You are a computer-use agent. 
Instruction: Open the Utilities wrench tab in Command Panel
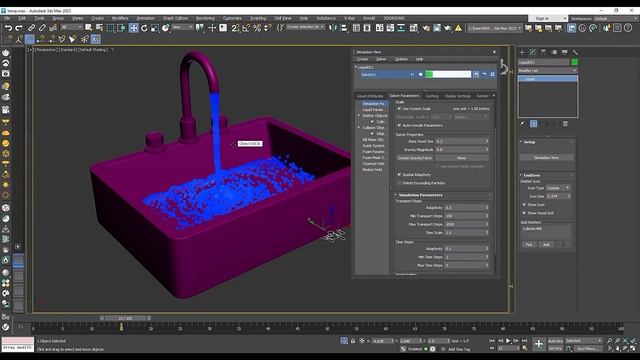click(575, 52)
